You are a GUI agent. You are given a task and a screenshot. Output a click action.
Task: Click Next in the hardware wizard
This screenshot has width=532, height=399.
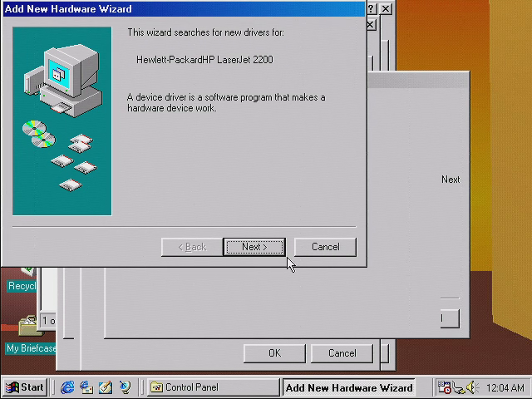[x=254, y=247]
